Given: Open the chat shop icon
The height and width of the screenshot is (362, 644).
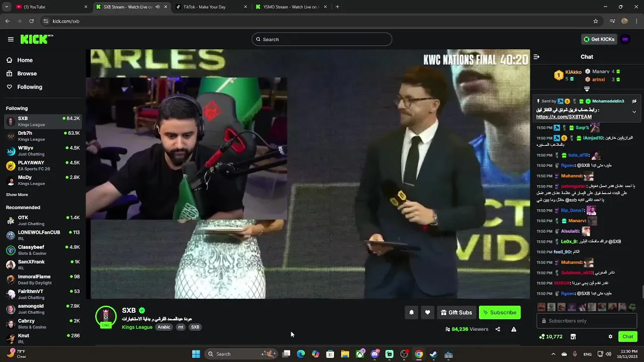Looking at the screenshot, I should [x=573, y=336].
